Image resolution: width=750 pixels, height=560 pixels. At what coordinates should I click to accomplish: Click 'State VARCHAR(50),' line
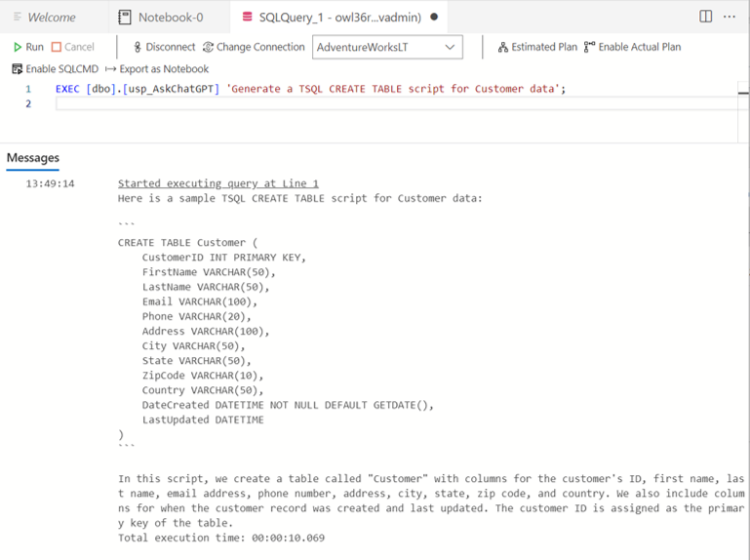(x=197, y=361)
